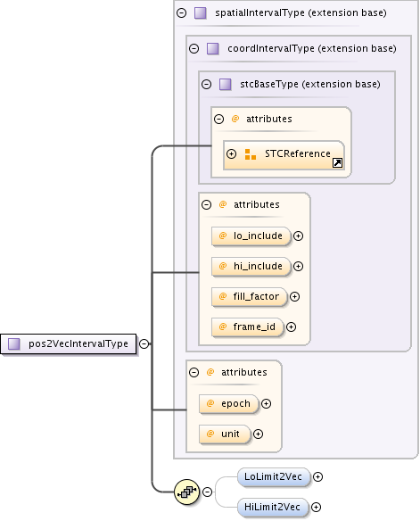
Task: Collapse the stcBaseType extension base
Action: coord(207,84)
